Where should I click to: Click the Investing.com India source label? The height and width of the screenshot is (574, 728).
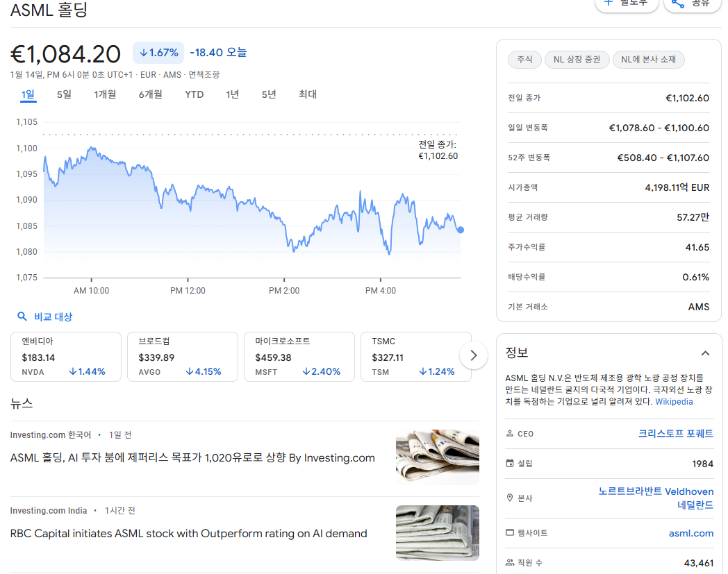click(x=49, y=510)
